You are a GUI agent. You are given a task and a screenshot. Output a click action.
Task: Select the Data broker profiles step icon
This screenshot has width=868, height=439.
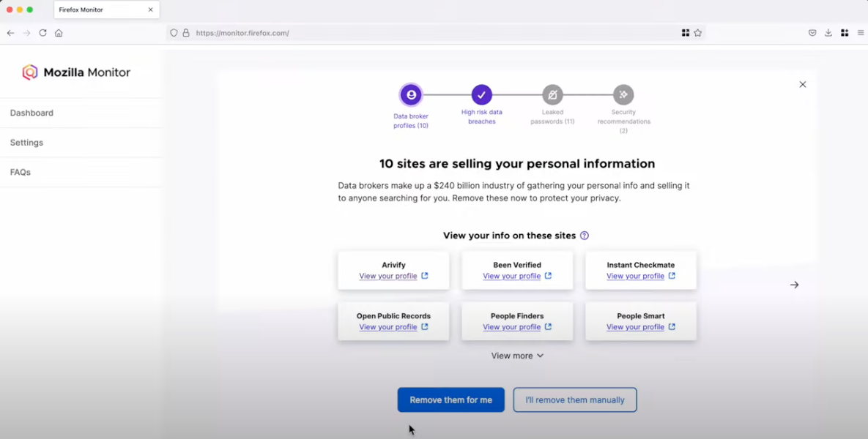pos(411,94)
